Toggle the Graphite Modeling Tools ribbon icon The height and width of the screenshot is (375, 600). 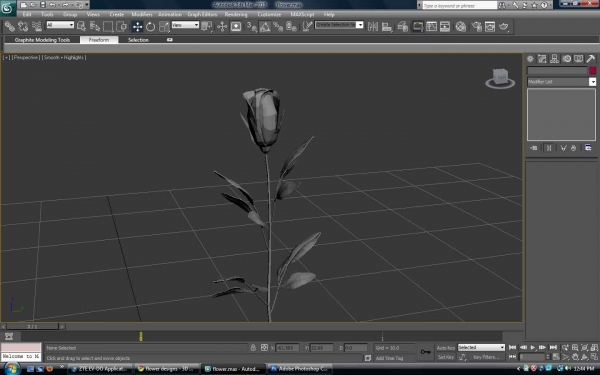click(417, 26)
